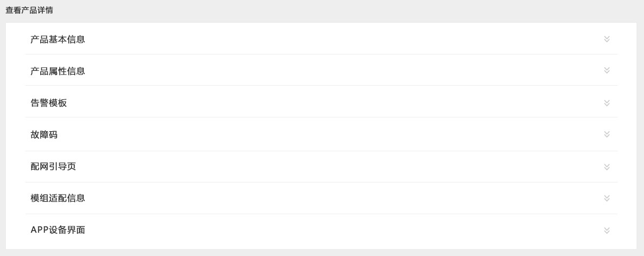Expand the 产品属性信息 section title
Viewport: 644px width, 256px height.
[58, 71]
